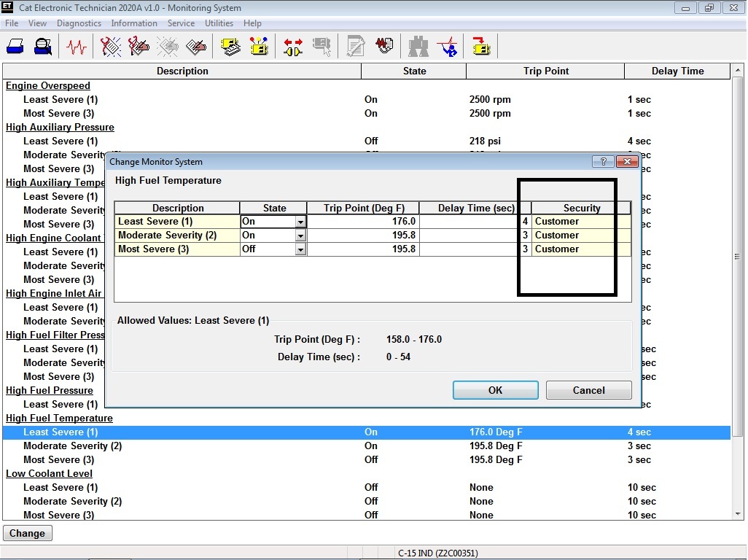The height and width of the screenshot is (560, 748).
Task: Click the Least Severe (1) description cell in dialog
Action: pyautogui.click(x=177, y=222)
